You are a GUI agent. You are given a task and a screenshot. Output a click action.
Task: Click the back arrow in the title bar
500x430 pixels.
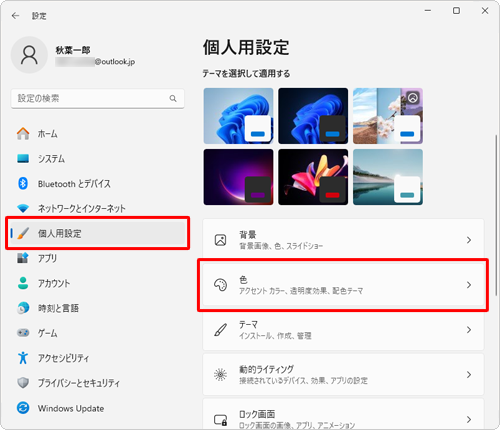point(15,16)
